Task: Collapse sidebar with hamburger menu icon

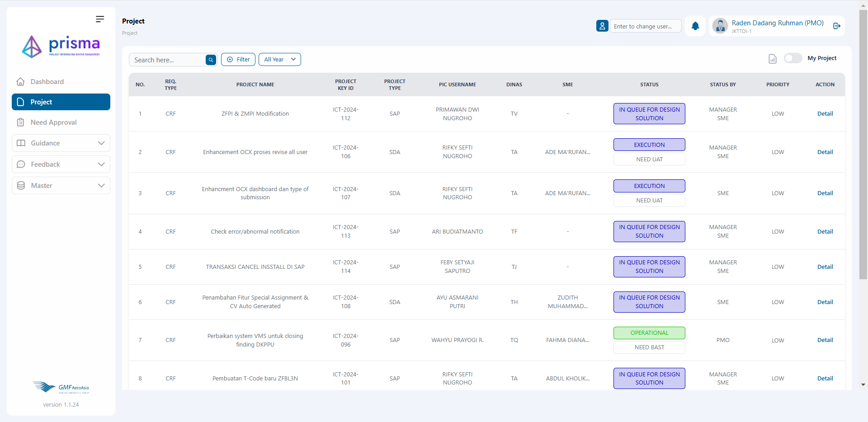Action: pyautogui.click(x=100, y=19)
